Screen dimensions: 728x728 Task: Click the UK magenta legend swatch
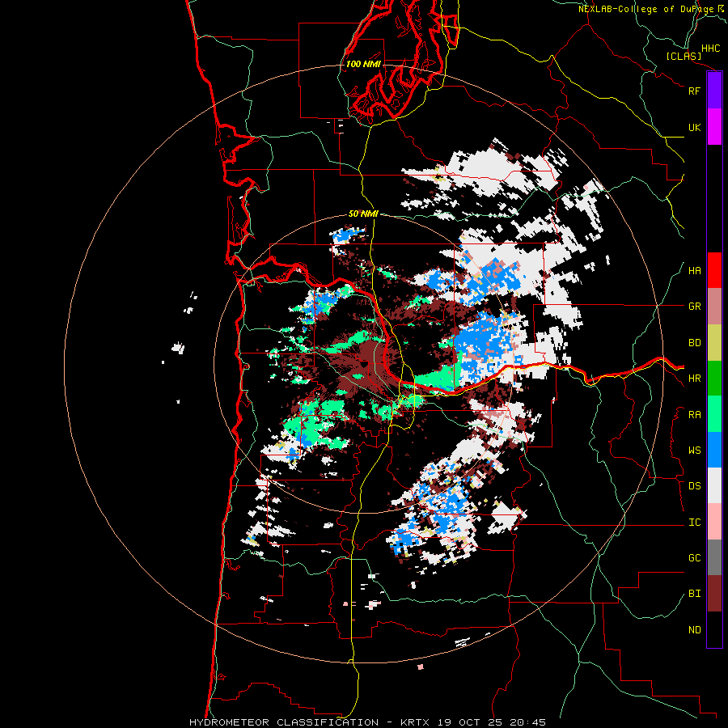(714, 127)
